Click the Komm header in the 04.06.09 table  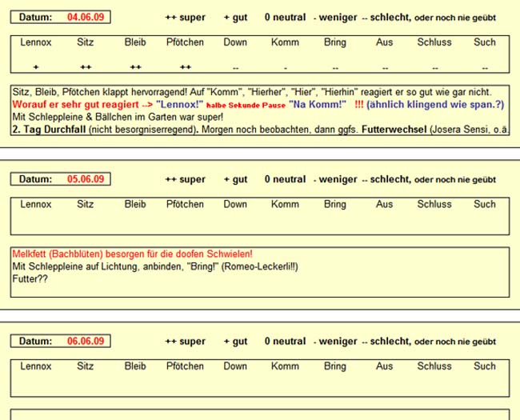pyautogui.click(x=285, y=42)
